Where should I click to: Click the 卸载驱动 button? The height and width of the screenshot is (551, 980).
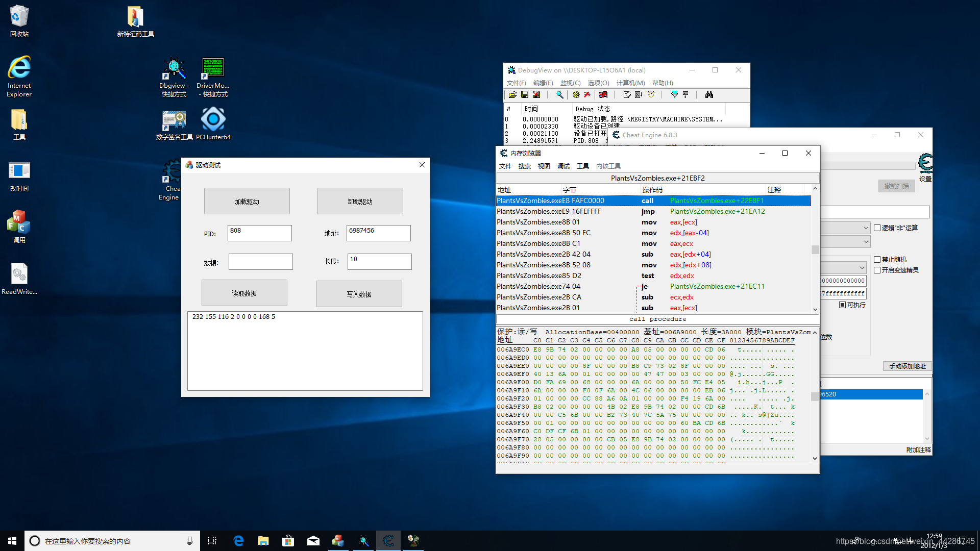(360, 202)
